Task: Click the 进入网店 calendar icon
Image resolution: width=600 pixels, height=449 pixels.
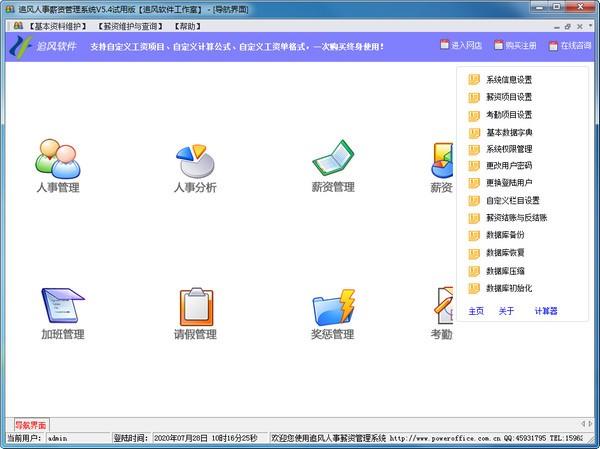Action: tap(444, 45)
